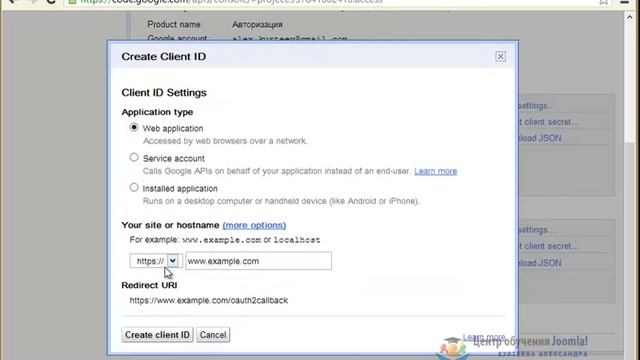Click the www.example.com hostname field
This screenshot has height=360, width=640.
pyautogui.click(x=258, y=261)
